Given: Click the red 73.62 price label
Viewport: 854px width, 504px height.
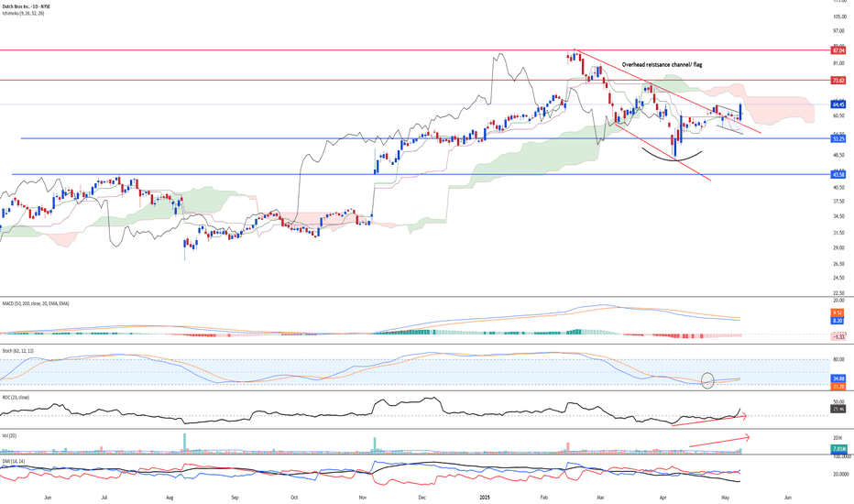Looking at the screenshot, I should (x=838, y=80).
